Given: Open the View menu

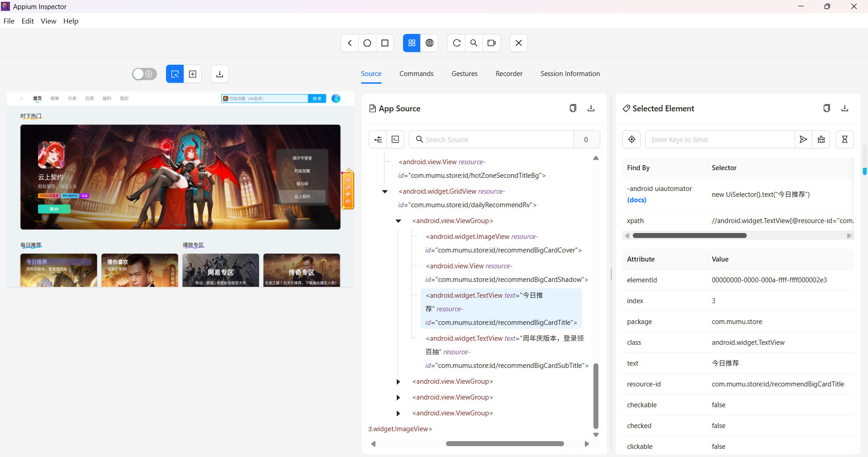Looking at the screenshot, I should (48, 21).
